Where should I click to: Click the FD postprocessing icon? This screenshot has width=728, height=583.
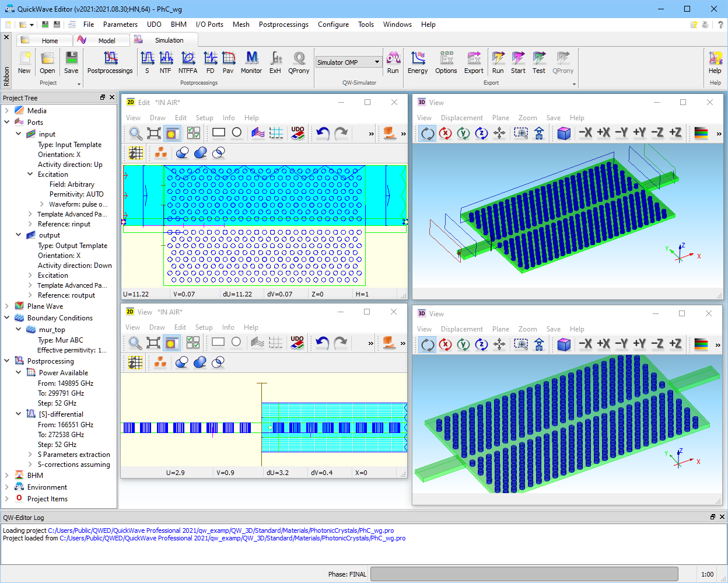[x=211, y=62]
